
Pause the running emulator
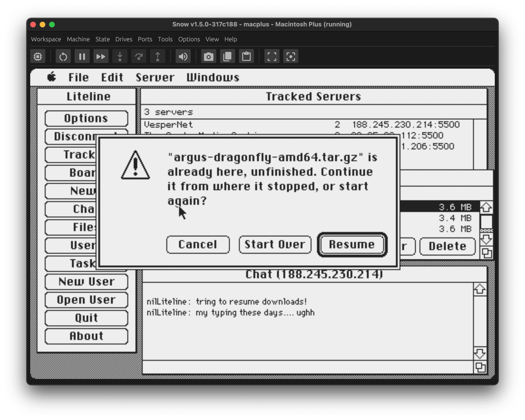(x=82, y=56)
